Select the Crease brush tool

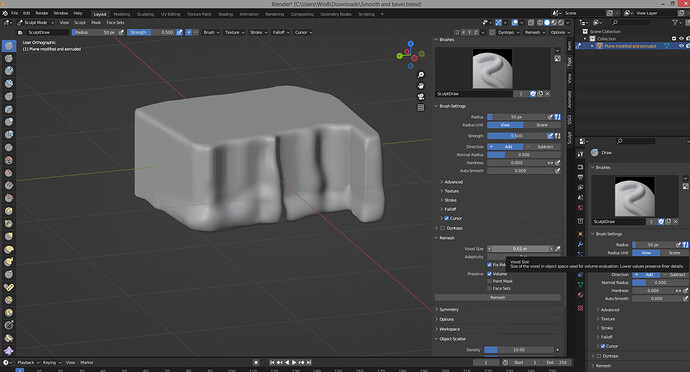(9, 147)
